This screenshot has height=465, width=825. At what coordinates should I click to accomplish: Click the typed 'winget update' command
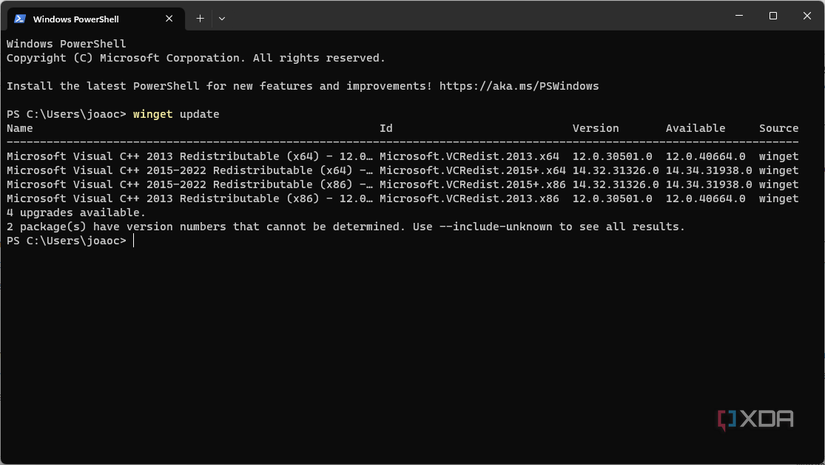(x=176, y=114)
